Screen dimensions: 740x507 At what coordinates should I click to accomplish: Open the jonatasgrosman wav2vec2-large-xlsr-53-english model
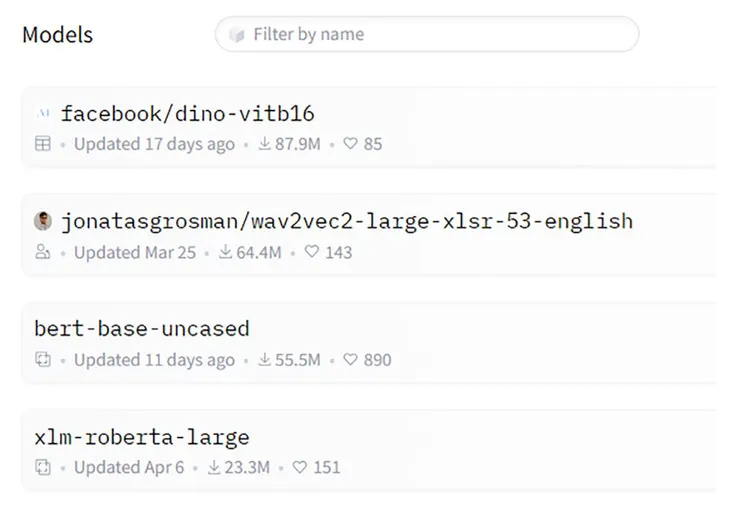[x=346, y=221]
